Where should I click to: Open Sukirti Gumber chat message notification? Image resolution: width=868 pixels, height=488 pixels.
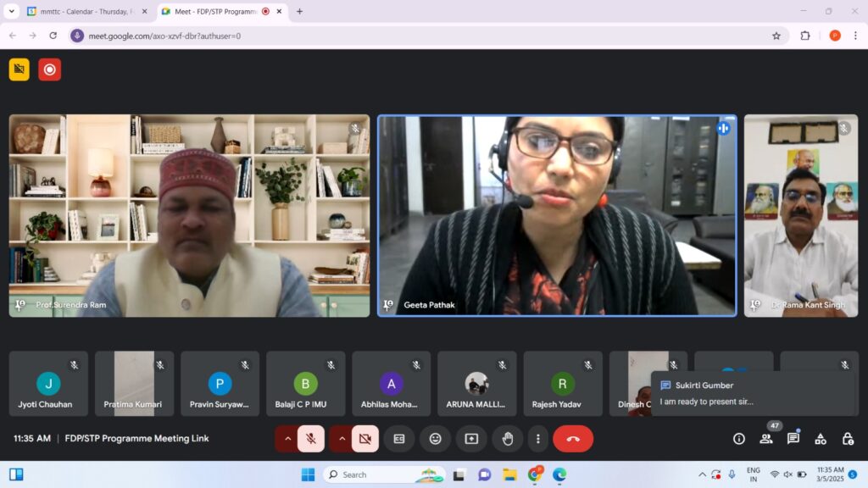754,393
